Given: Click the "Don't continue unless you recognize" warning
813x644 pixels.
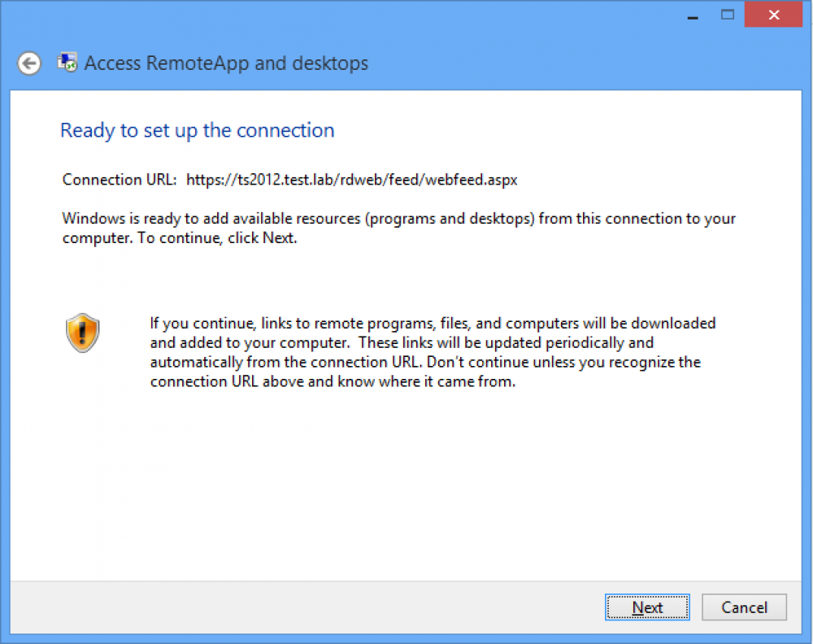Looking at the screenshot, I should click(563, 362).
